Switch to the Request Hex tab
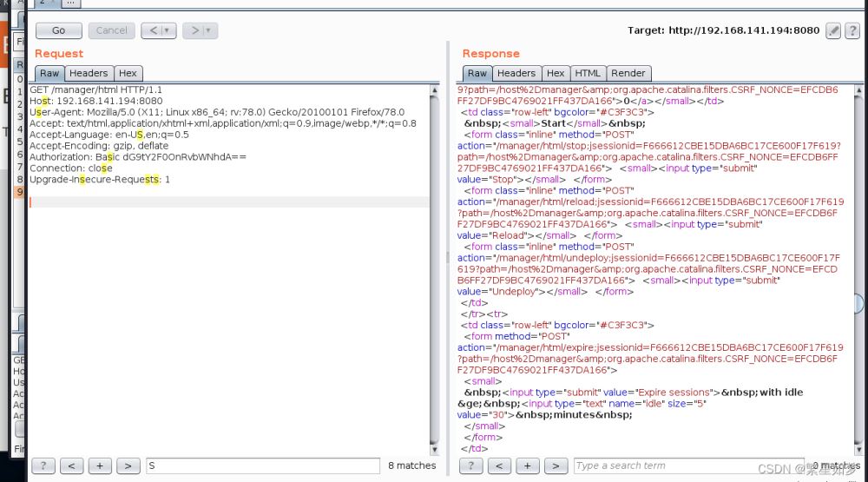The width and height of the screenshot is (868, 482). (x=128, y=74)
